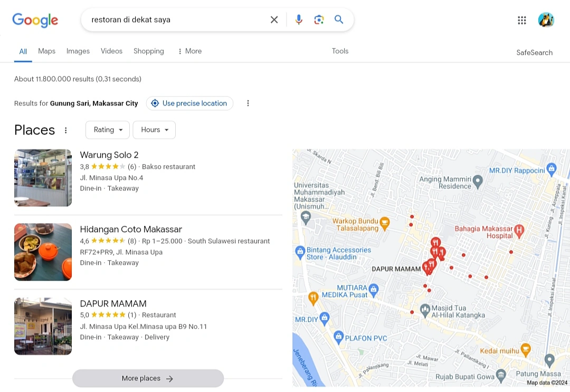Click the Anging Mammiri Residence map pin

[x=478, y=181]
